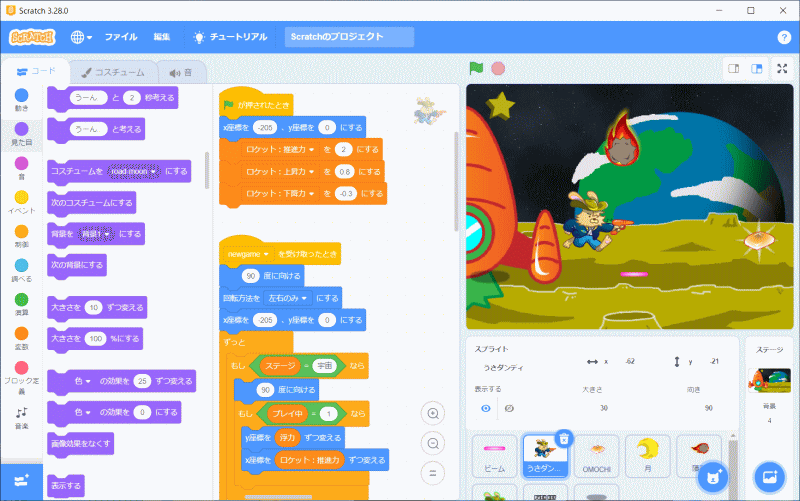Click the workspace vertical scrollbar

tap(456, 181)
